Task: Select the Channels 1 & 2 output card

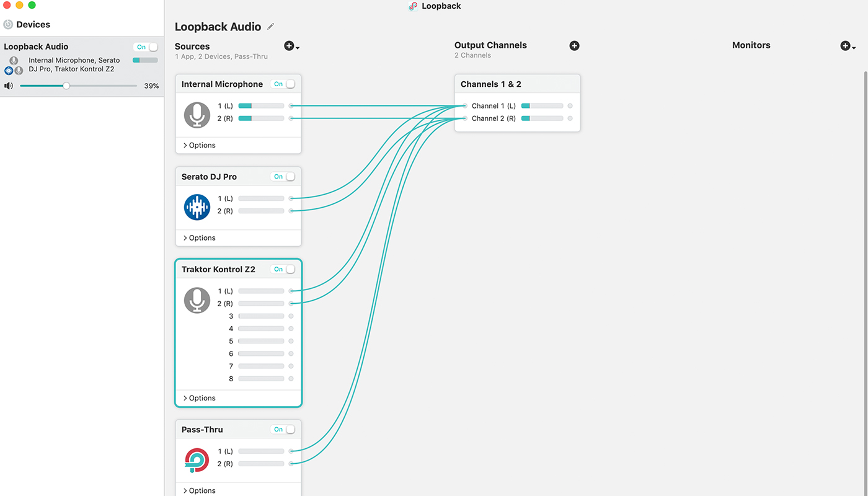Action: (517, 103)
